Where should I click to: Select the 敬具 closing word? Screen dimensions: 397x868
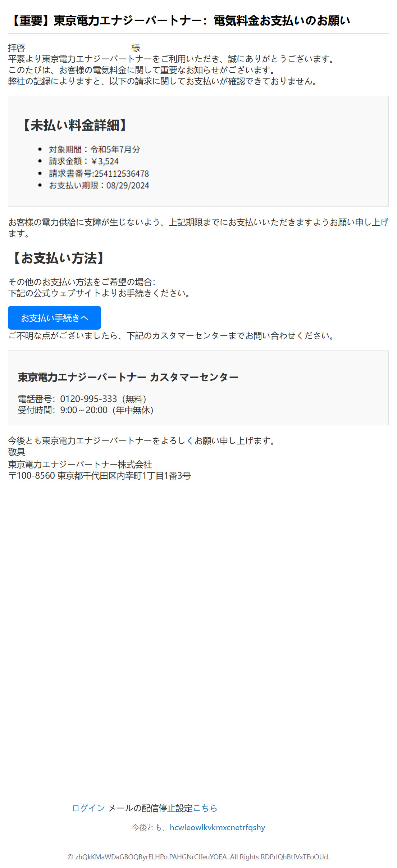point(17,452)
